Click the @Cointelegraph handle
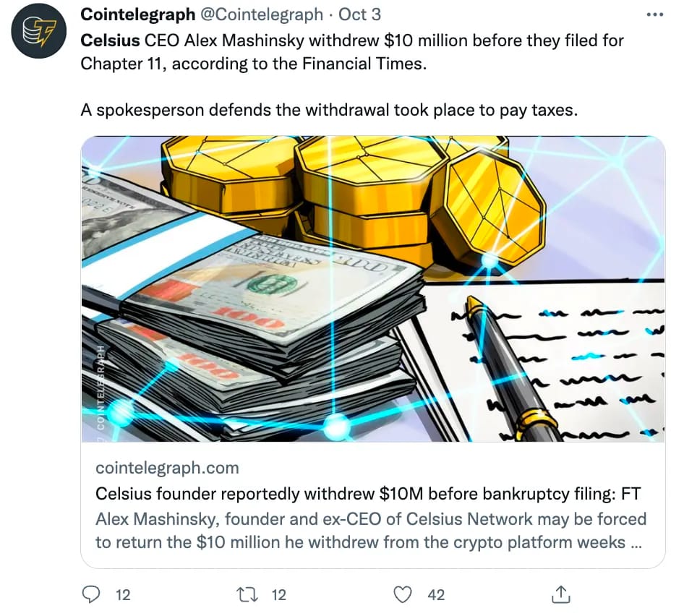The height and width of the screenshot is (616, 684). coord(261,14)
